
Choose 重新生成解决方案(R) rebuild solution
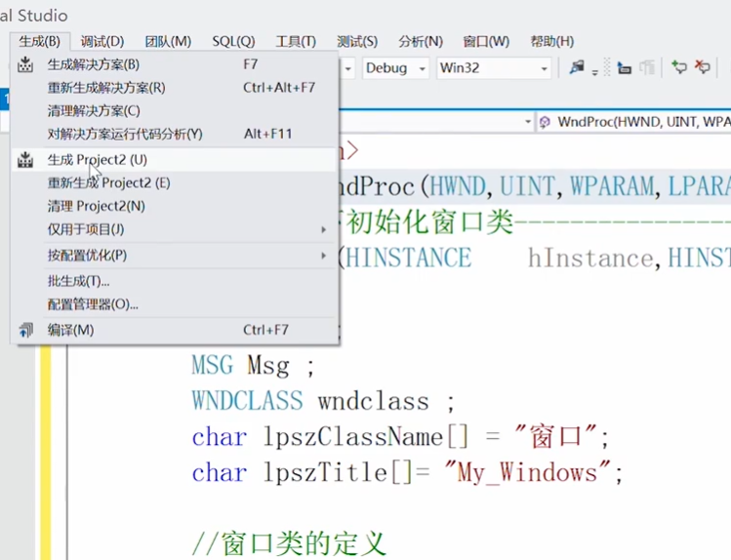(175, 88)
